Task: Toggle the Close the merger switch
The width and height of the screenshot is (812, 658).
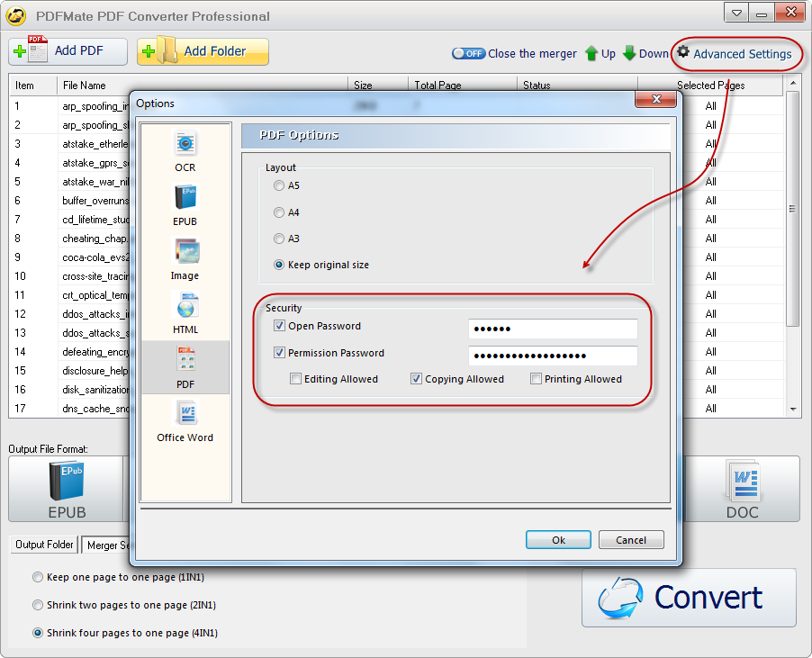Action: (468, 53)
